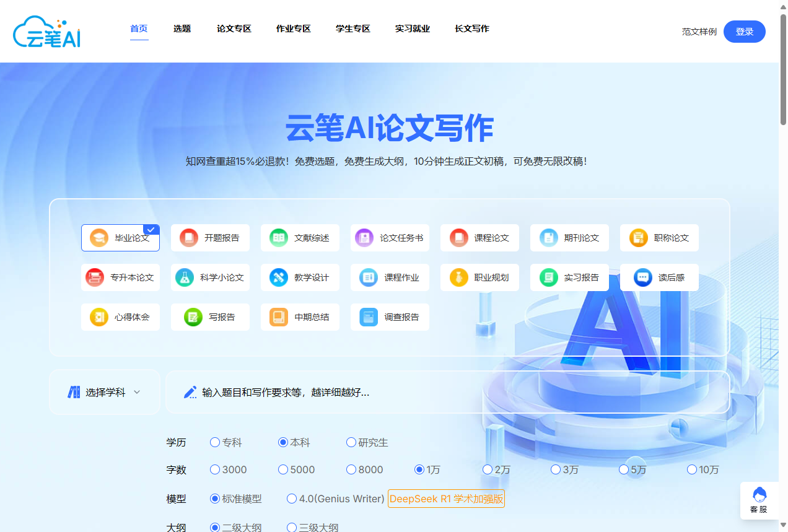Image resolution: width=788 pixels, height=532 pixels.
Task: Expand the 选择学科 subject dropdown
Action: pos(105,391)
